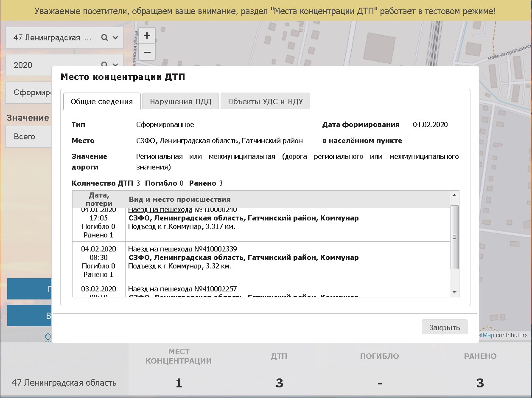Click place text СЗФО, Ленинградская область, Гатчинский район
Screen dimensions: 532x398
coord(219,141)
